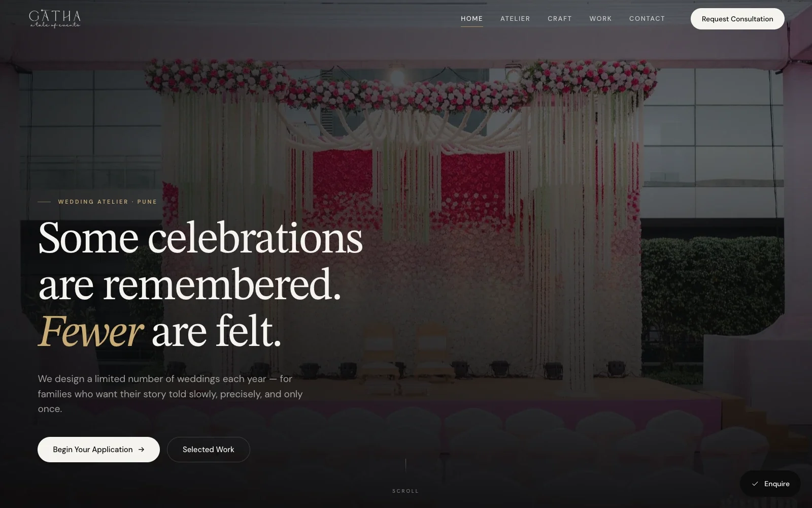Image resolution: width=812 pixels, height=508 pixels.
Task: Click the paragraph starting 'We design a limited'
Action: [x=170, y=394]
